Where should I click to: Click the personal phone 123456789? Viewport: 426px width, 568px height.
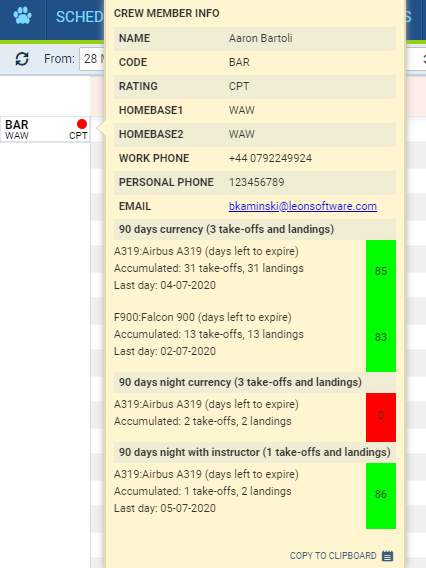pyautogui.click(x=256, y=182)
